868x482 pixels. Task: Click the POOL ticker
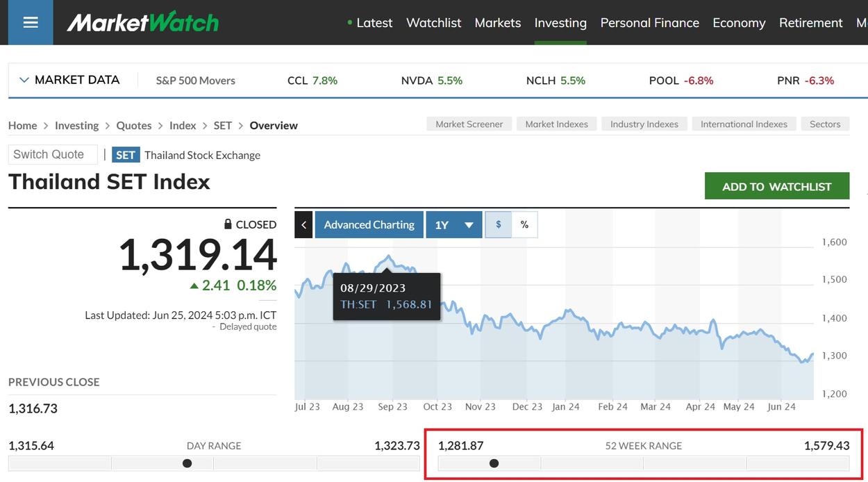(681, 81)
